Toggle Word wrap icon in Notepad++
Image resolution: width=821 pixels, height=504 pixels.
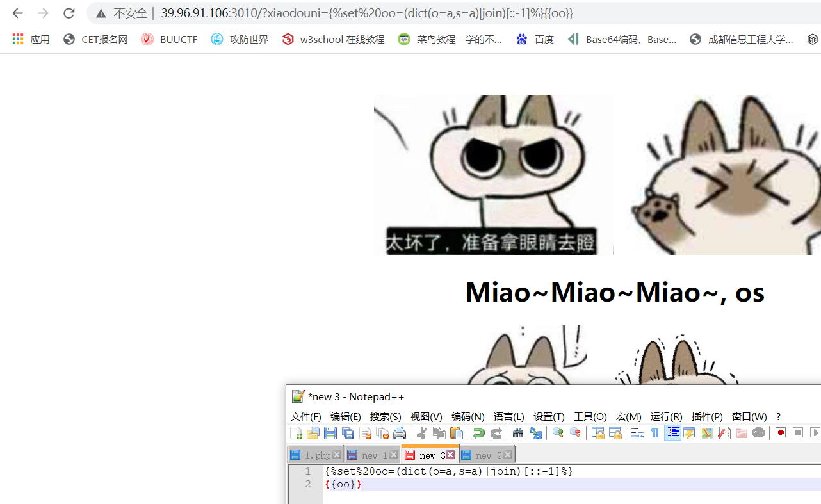point(637,433)
